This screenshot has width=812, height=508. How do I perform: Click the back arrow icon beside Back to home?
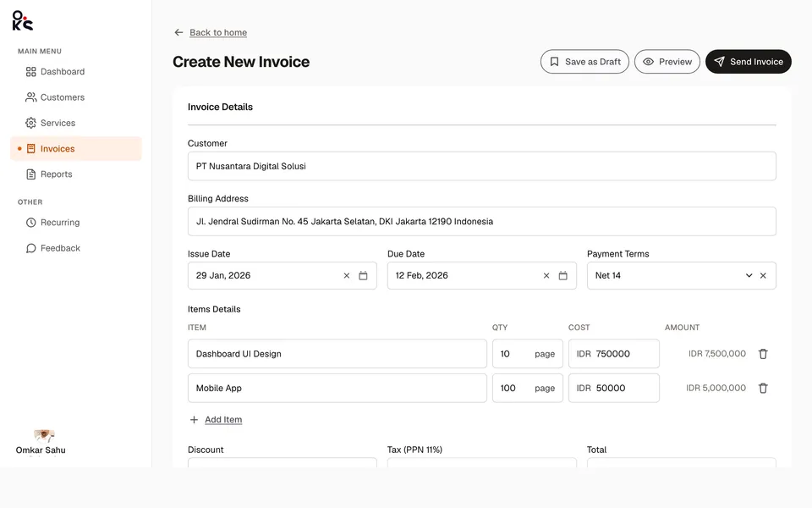(178, 33)
